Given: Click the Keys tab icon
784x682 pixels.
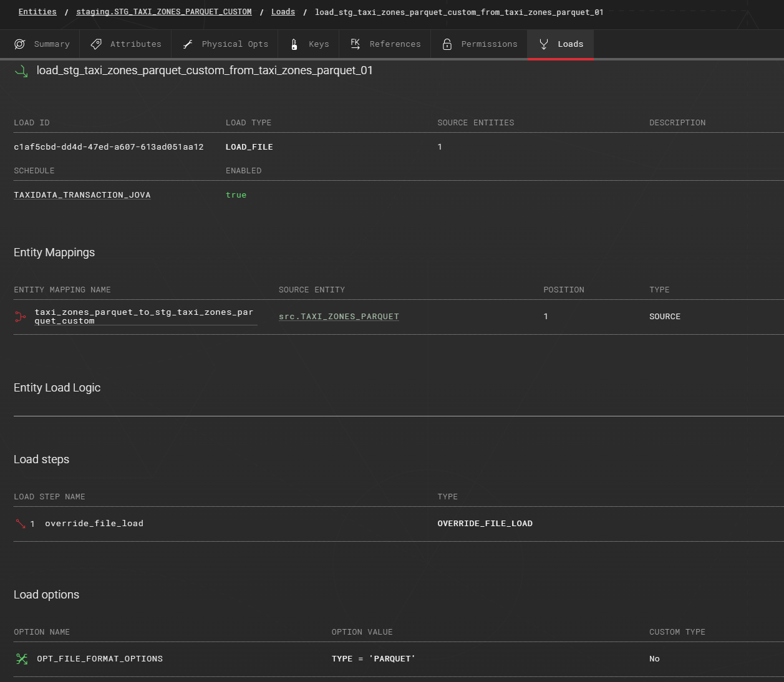Looking at the screenshot, I should (294, 44).
